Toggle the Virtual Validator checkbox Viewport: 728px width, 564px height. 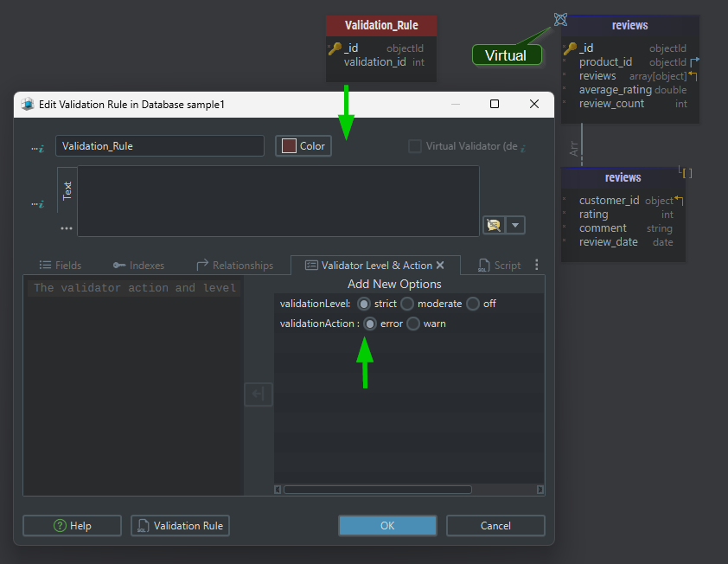pos(415,146)
